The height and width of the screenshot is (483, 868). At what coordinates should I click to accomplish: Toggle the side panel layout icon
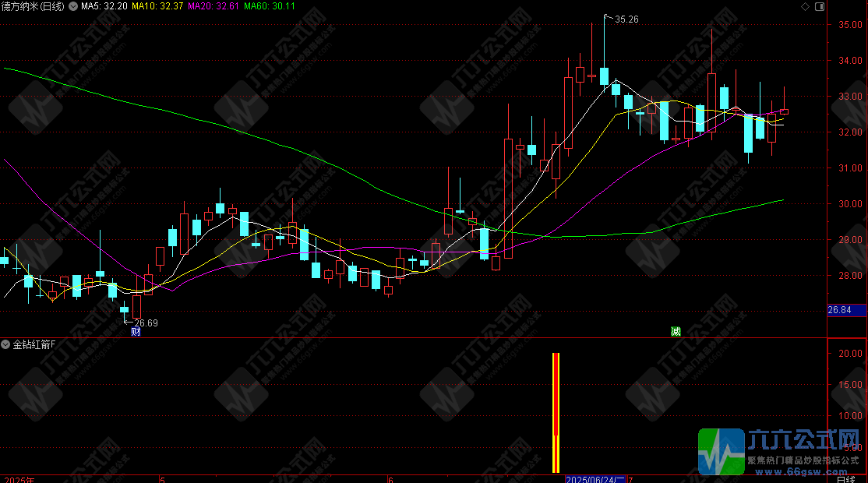point(818,6)
